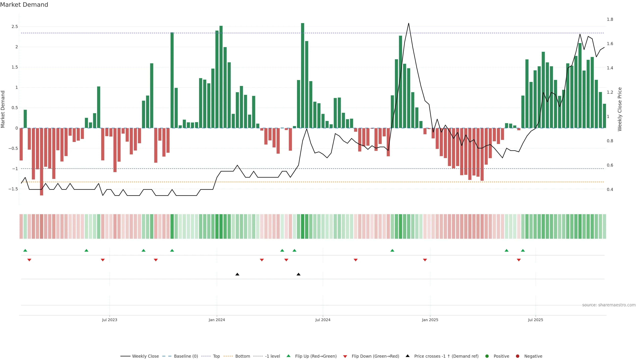
Task: Click green Flip Up triangle in legend
Action: click(288, 356)
